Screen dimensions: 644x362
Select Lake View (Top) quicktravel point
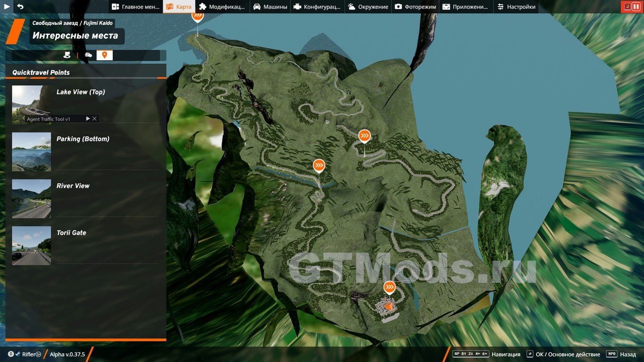85,104
